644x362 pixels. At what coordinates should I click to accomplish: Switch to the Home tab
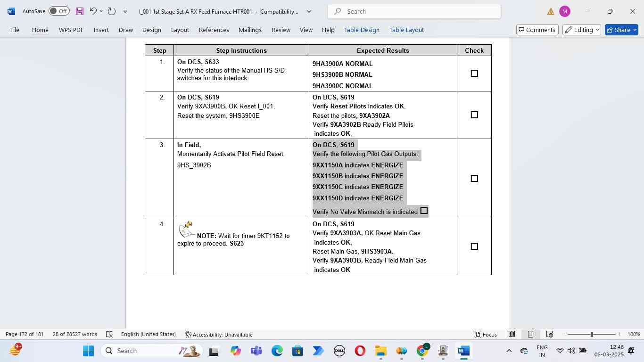coord(40,30)
